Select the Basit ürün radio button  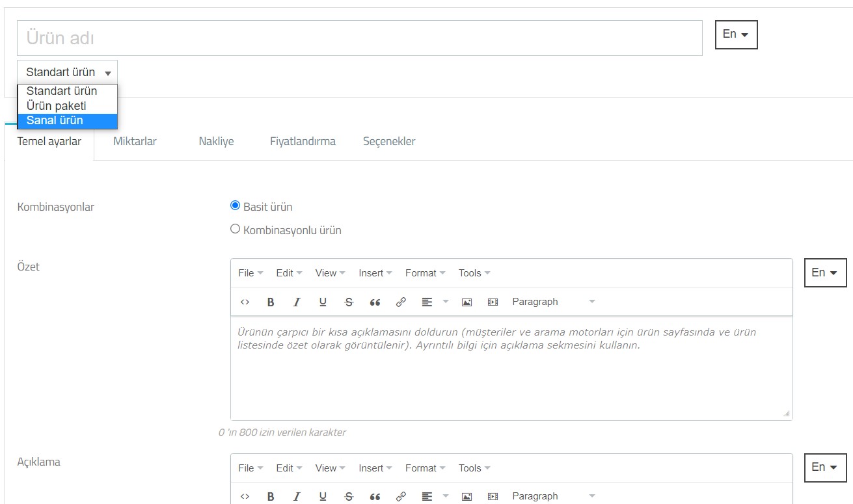[236, 206]
